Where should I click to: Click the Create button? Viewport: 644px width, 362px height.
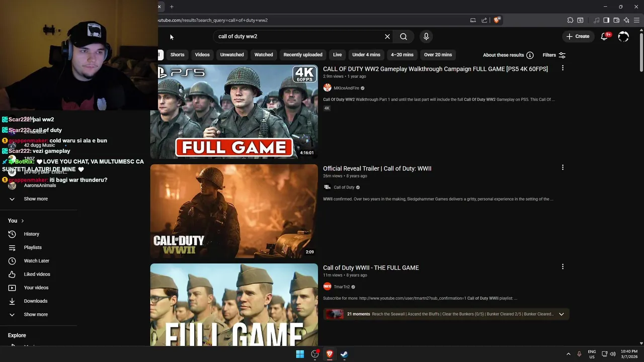pyautogui.click(x=578, y=36)
